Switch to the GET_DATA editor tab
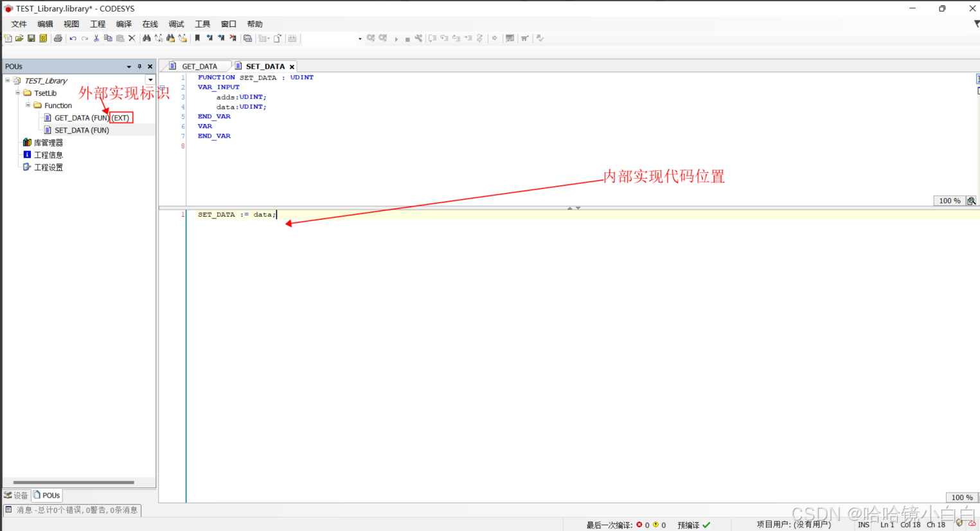This screenshot has height=531, width=980. tap(200, 66)
